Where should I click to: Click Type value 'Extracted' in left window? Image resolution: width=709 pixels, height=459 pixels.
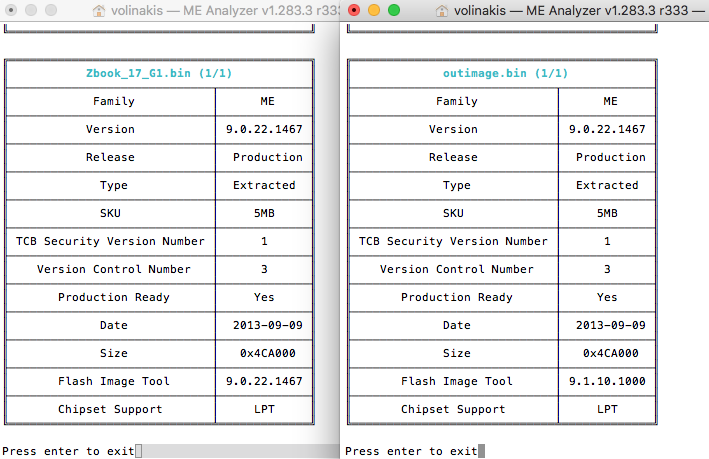[264, 185]
